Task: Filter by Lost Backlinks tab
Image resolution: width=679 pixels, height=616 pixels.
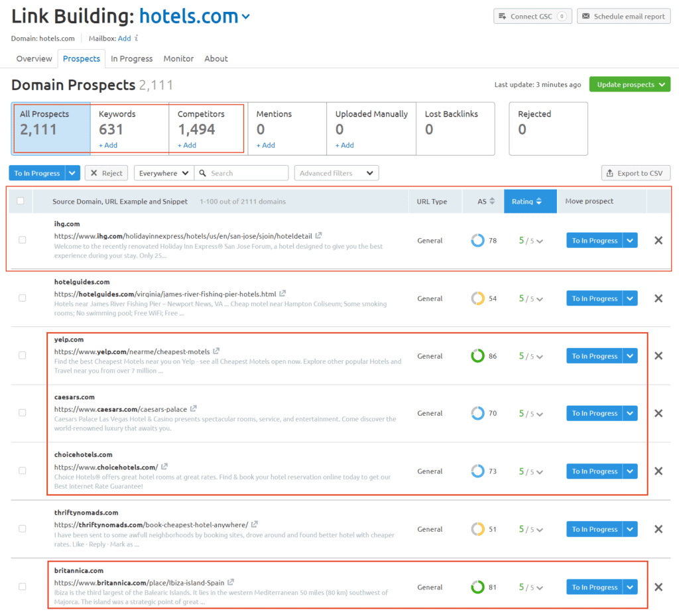Action: click(456, 129)
